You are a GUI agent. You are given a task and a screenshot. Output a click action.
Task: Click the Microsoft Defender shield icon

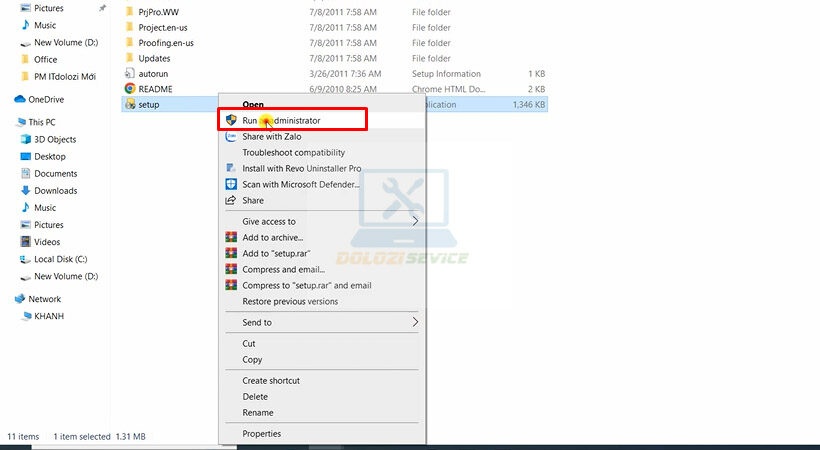(x=231, y=184)
